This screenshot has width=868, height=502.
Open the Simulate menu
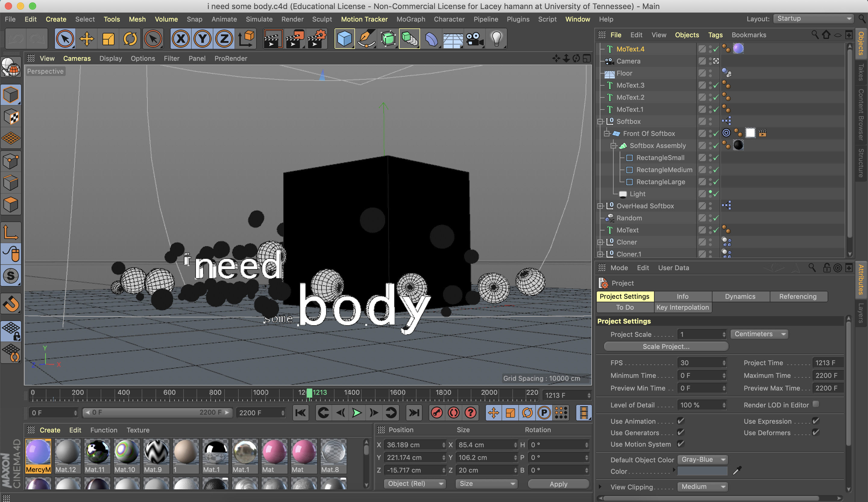click(x=259, y=19)
